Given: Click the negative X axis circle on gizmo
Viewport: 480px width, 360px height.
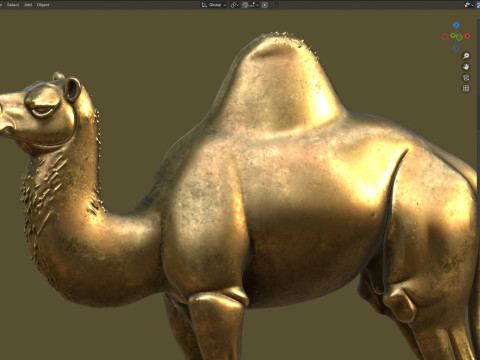Looking at the screenshot, I should (x=445, y=37).
